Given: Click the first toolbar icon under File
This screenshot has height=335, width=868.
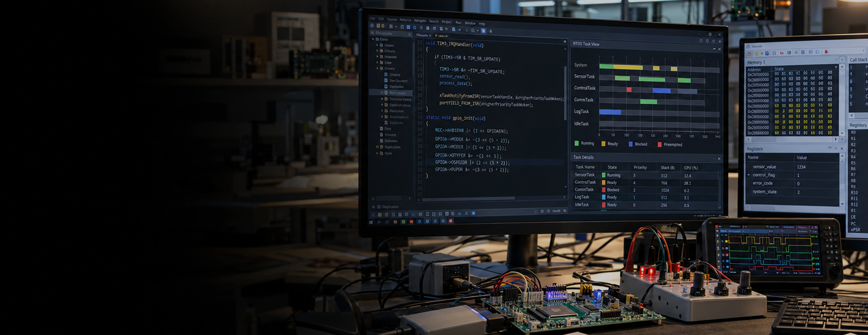Looking at the screenshot, I should [x=372, y=26].
